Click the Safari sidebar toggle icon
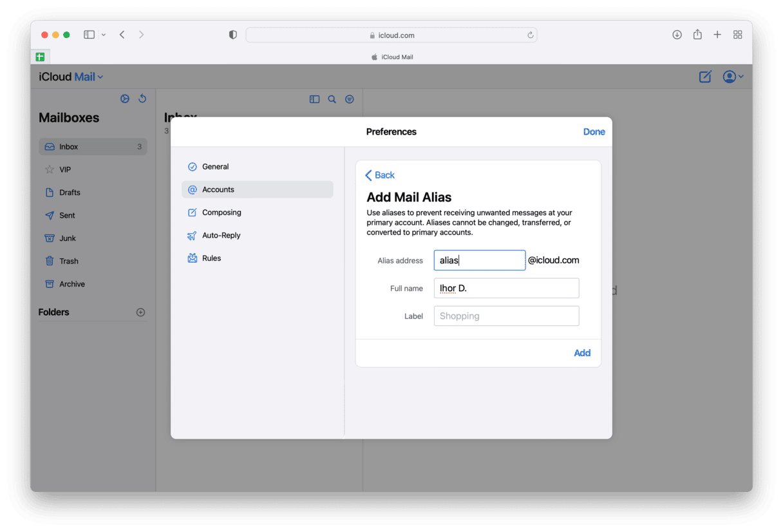The width and height of the screenshot is (783, 532). [x=90, y=35]
